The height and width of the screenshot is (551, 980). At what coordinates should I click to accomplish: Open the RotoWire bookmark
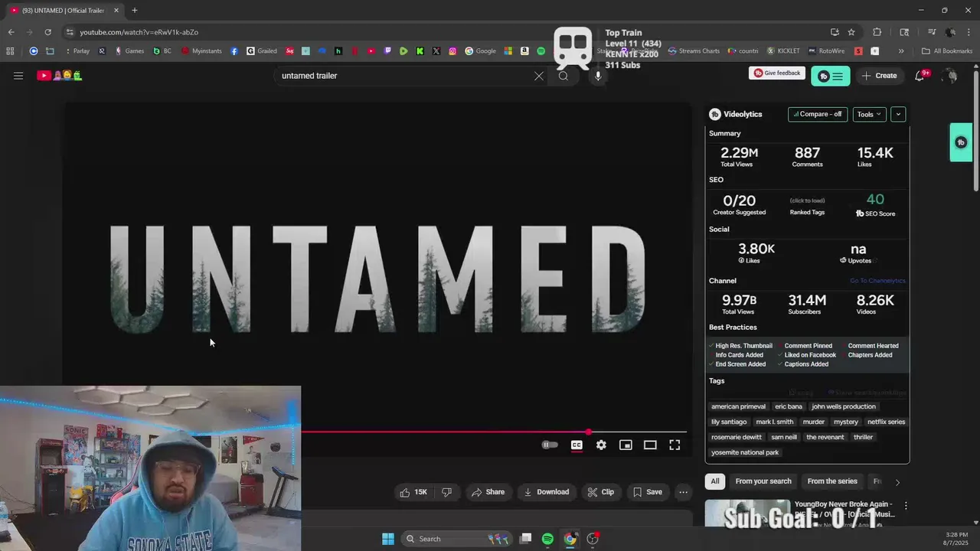point(825,51)
